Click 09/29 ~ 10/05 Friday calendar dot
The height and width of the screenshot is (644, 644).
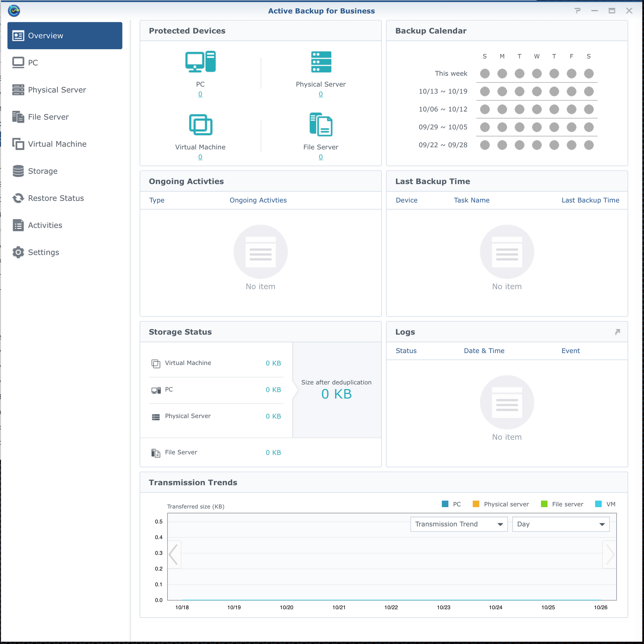(x=571, y=127)
